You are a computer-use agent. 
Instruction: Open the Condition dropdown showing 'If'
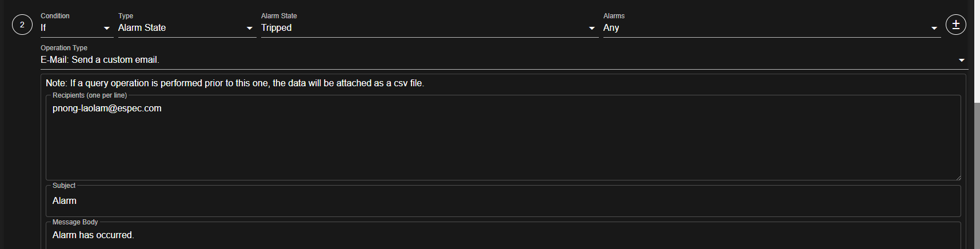tap(77, 28)
